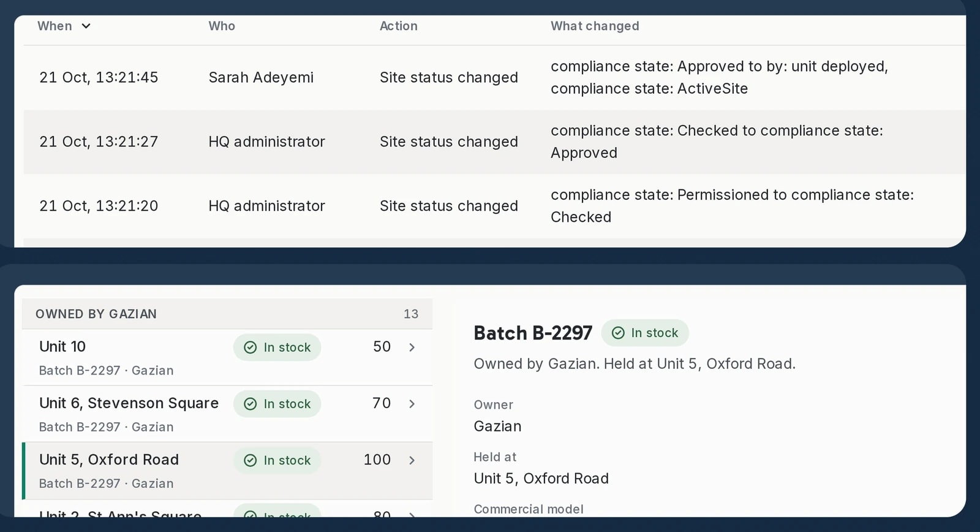The image size is (980, 532).
Task: Click quantity 100 for Unit 5
Action: click(377, 459)
